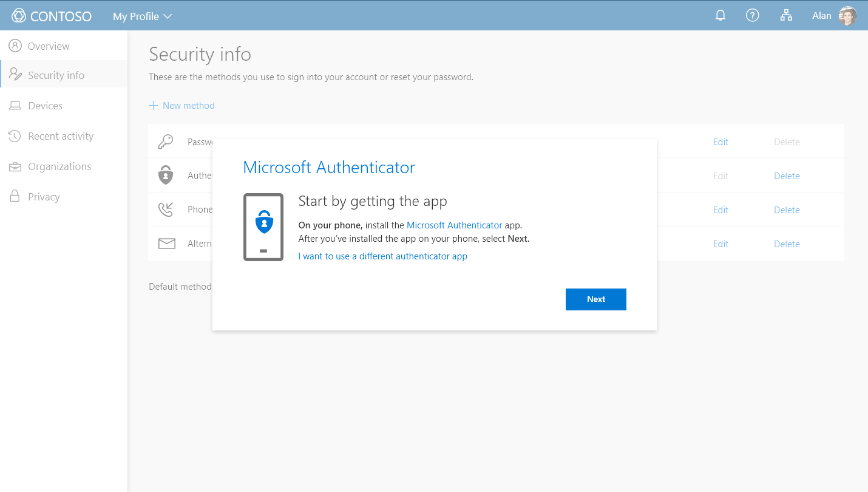This screenshot has height=492, width=868.
Task: Click the Password key icon
Action: coord(166,142)
